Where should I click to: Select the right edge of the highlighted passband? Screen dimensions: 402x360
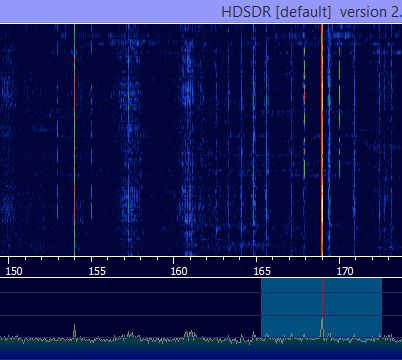click(x=381, y=308)
